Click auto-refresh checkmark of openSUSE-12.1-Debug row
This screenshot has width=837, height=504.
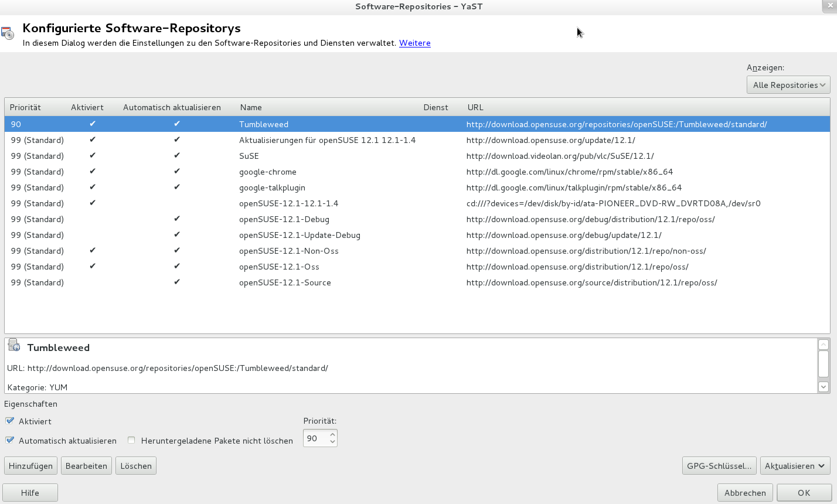pyautogui.click(x=177, y=219)
